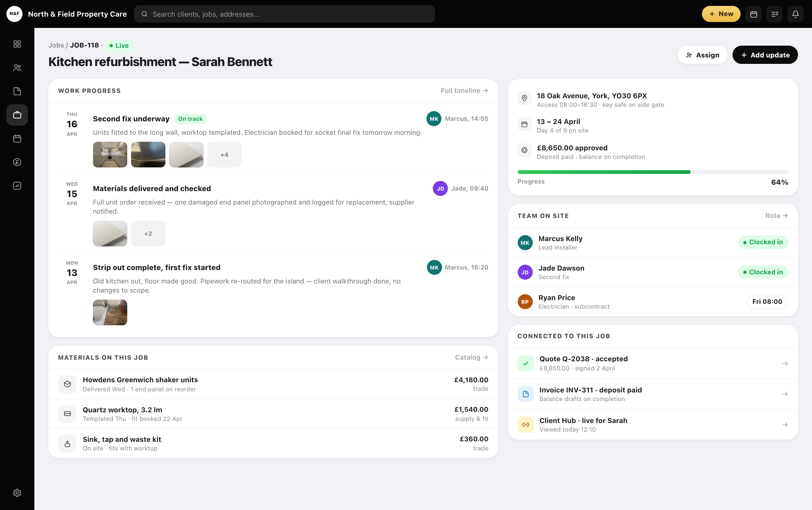812x510 pixels.
Task: Click Ryan Price's RP avatar
Action: pyautogui.click(x=525, y=302)
